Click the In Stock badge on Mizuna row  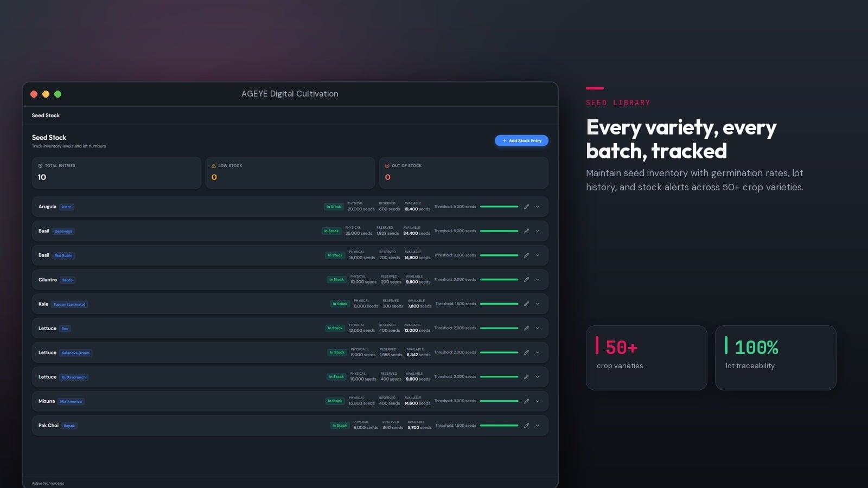pos(335,401)
